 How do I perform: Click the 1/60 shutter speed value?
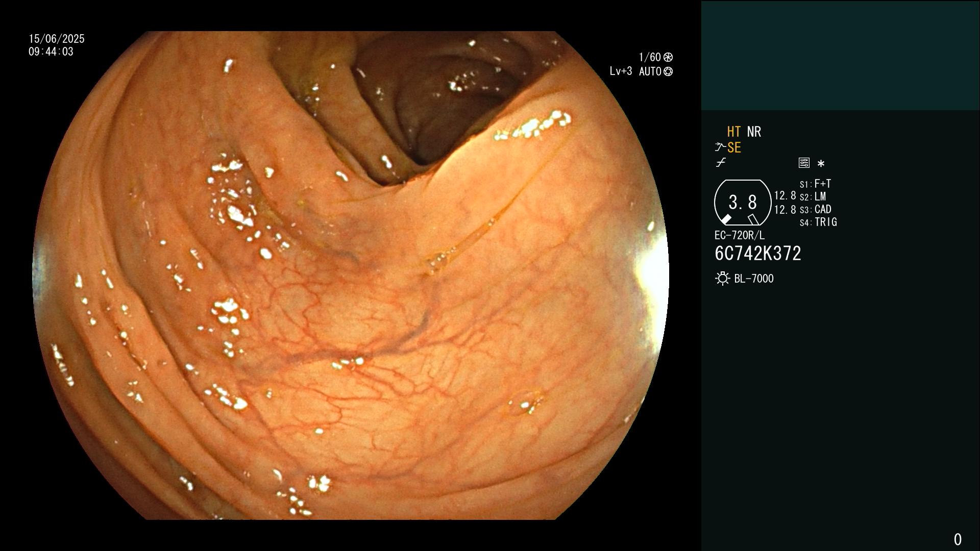tap(650, 57)
